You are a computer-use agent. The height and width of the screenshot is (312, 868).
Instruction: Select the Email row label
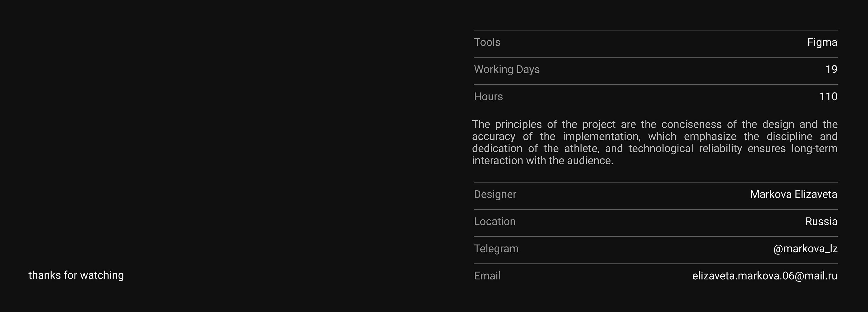[487, 276]
